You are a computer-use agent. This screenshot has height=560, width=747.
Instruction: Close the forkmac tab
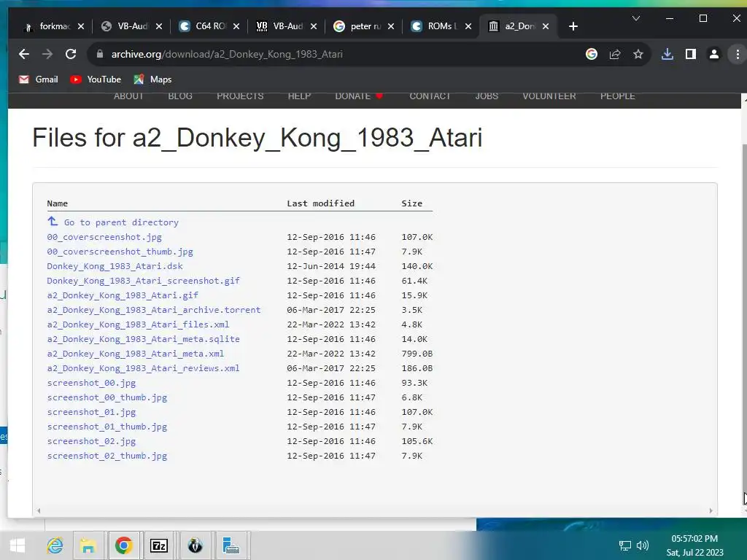pos(81,26)
